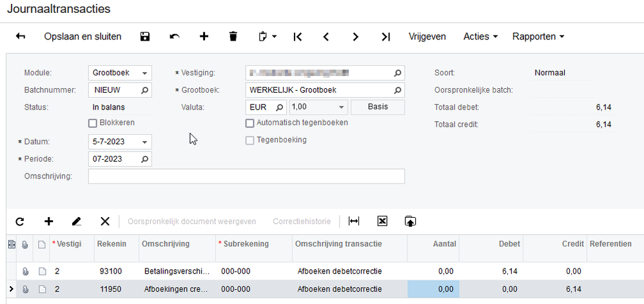
Task: Click attachment paperclip on row 93100
Action: point(25,271)
